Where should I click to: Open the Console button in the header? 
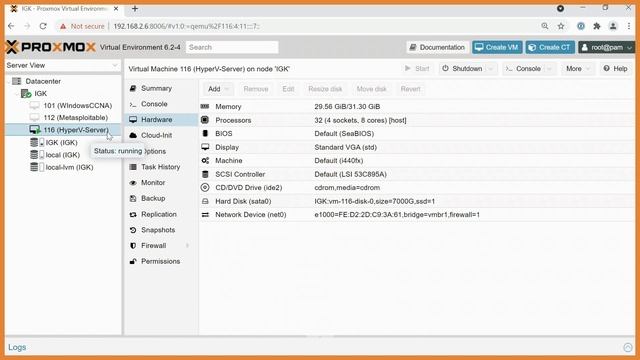pyautogui.click(x=524, y=69)
